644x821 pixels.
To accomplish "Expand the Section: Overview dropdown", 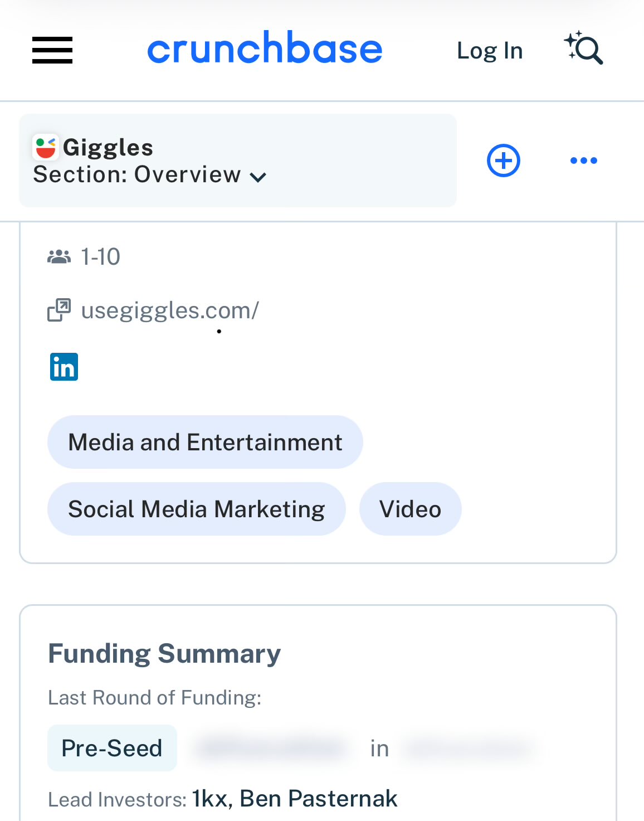I will click(x=150, y=175).
